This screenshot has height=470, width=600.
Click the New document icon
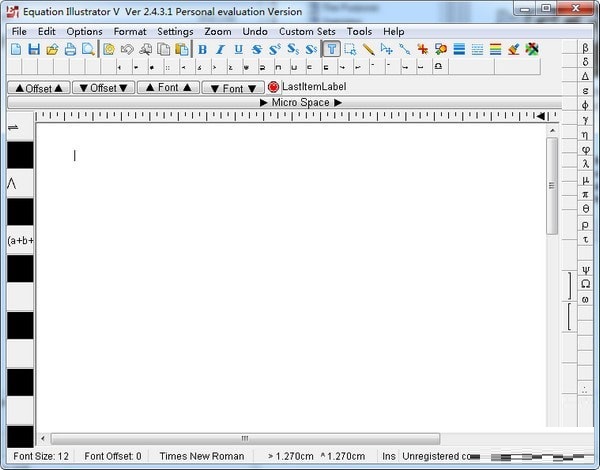point(16,49)
